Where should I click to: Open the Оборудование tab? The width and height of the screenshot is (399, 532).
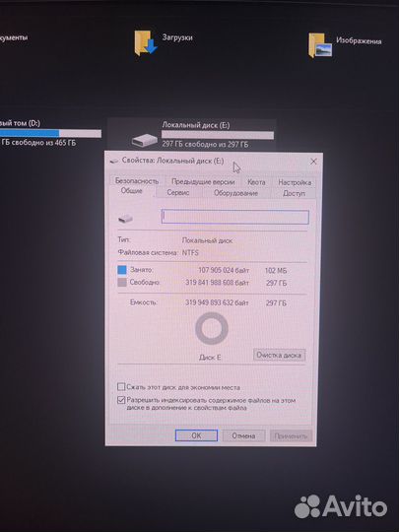coord(235,193)
